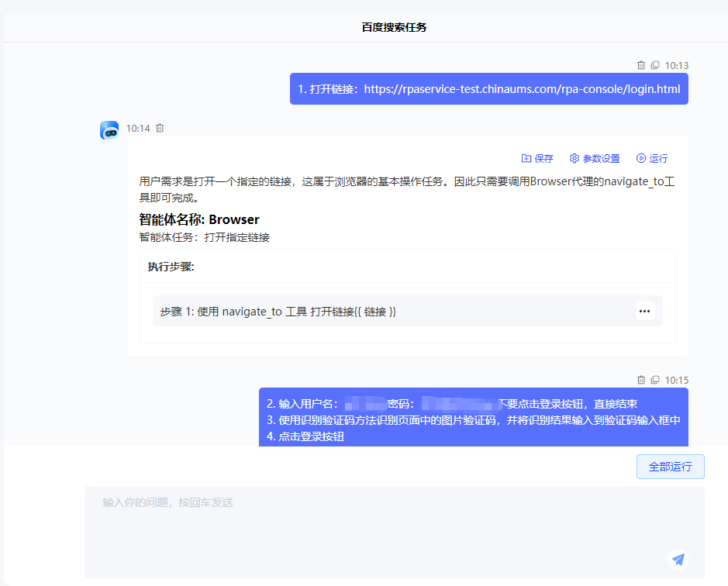Send message with paper plane icon

click(x=678, y=559)
